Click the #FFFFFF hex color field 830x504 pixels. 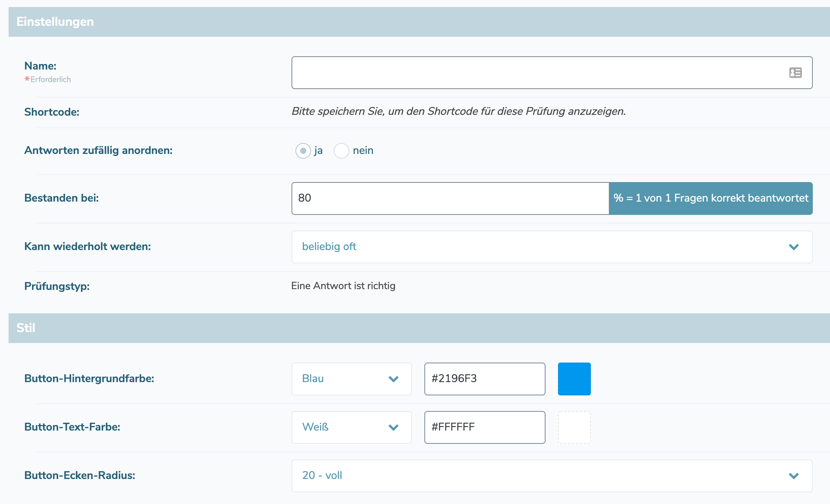point(485,427)
